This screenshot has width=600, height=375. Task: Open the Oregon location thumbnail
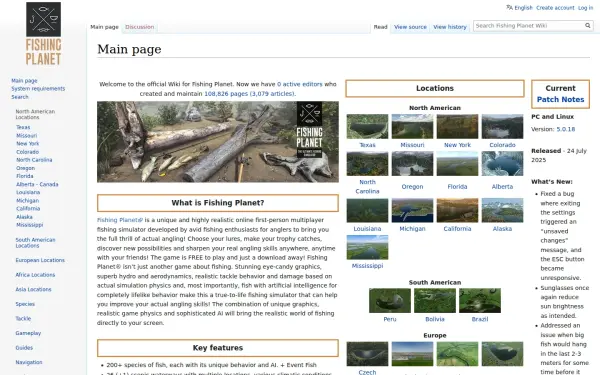[x=412, y=163]
